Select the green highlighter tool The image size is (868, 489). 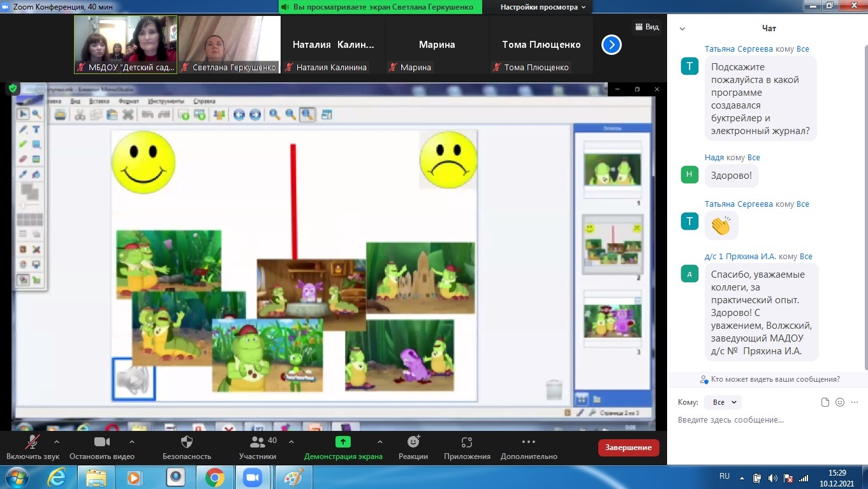coord(23,144)
